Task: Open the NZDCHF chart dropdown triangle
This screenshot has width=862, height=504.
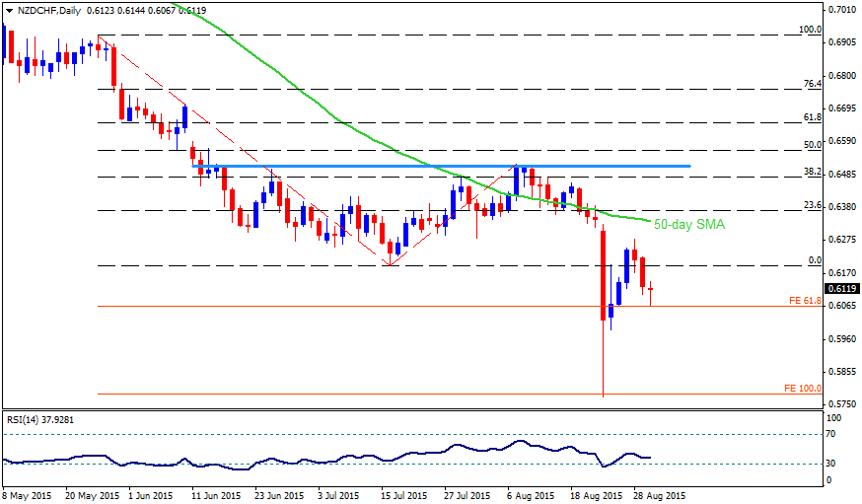Action: point(9,11)
